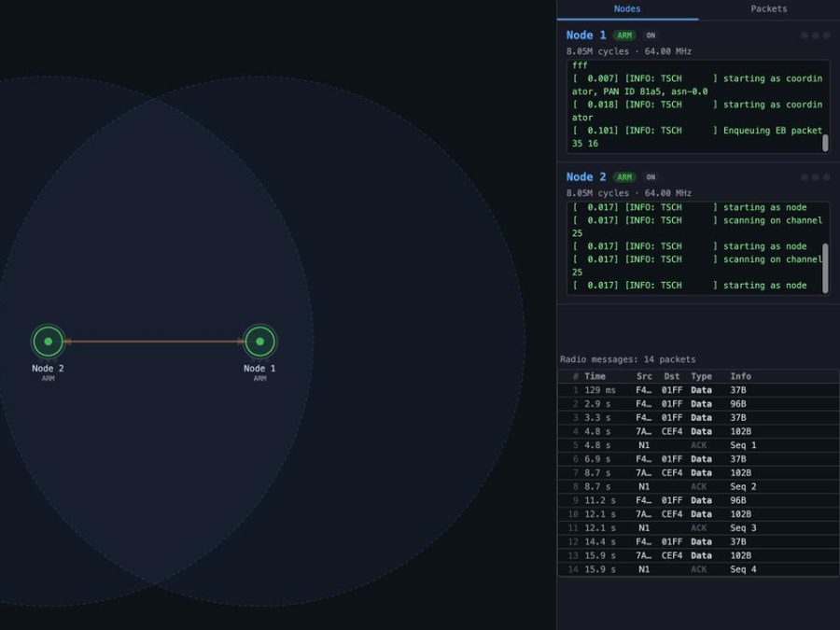This screenshot has height=630, width=840.
Task: Open the Node 1 heading in the panel
Action: [x=586, y=35]
